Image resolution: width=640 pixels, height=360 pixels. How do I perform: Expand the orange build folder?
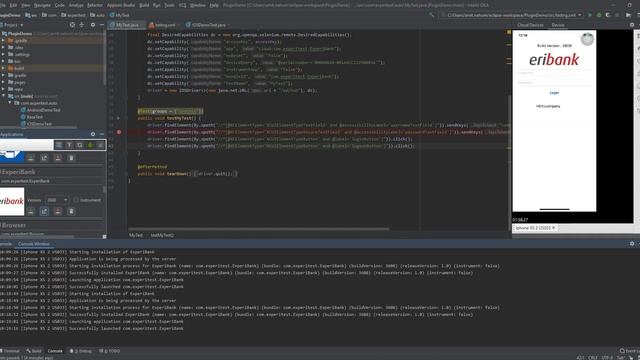3,68
